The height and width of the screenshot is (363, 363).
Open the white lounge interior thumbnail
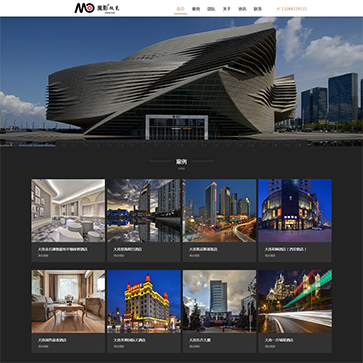68,210
